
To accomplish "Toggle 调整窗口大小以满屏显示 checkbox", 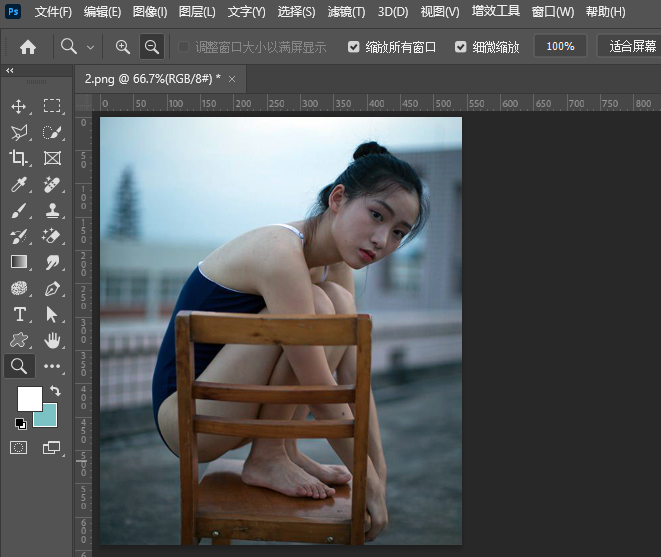I will click(183, 47).
